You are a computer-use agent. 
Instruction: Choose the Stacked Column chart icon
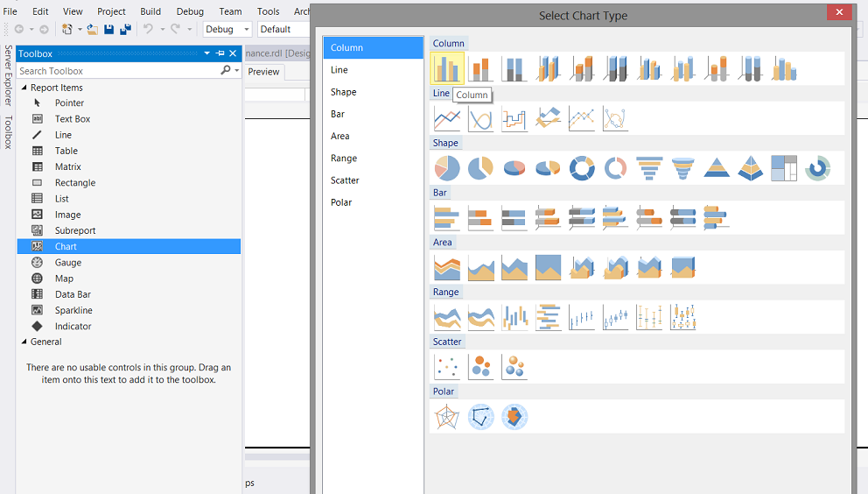pos(480,68)
